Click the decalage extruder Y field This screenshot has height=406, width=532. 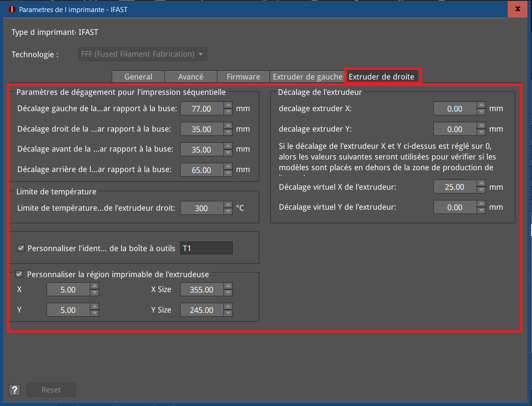(455, 129)
